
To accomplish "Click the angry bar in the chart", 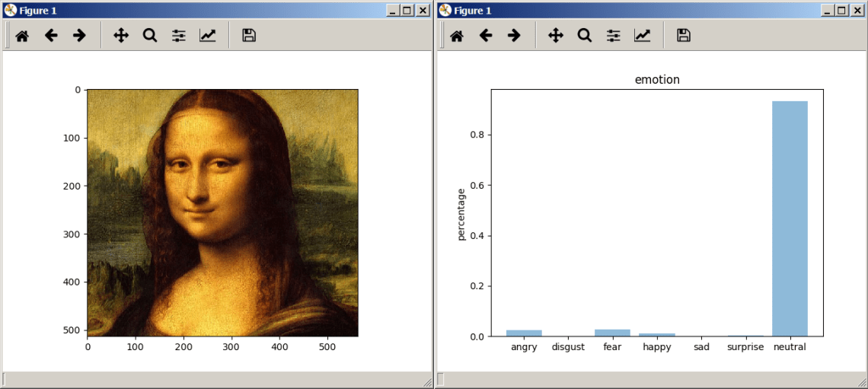I will click(525, 333).
